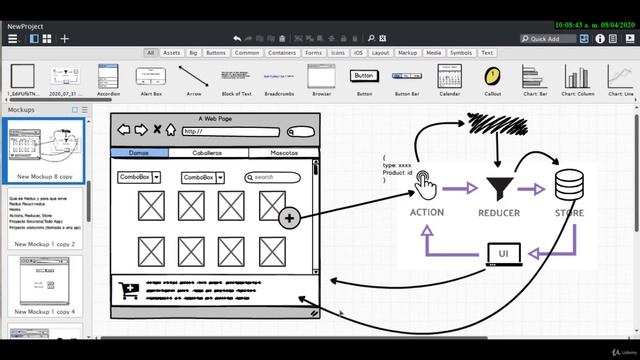Click the Undo arrow in toolbar
Viewport: 640px width, 360px height.
pyautogui.click(x=237, y=38)
